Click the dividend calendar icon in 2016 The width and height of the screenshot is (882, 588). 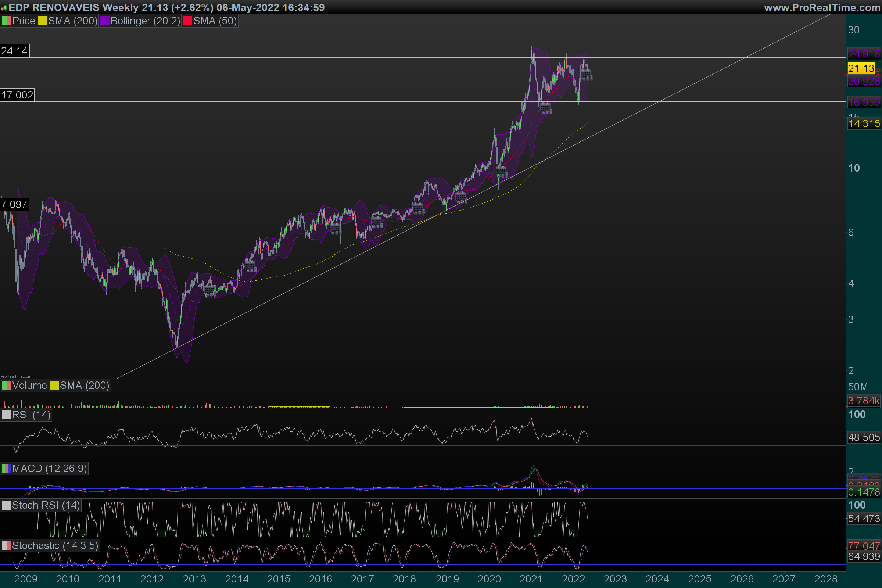click(x=335, y=228)
